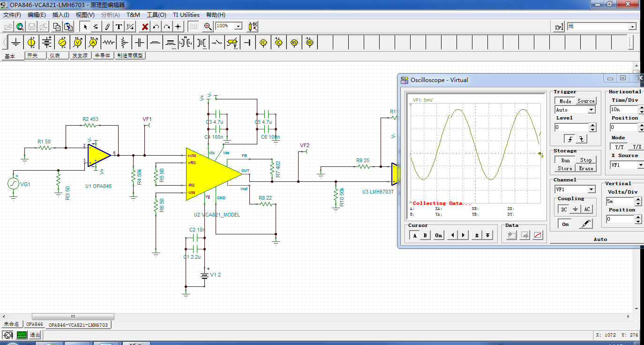Click the Erase button in Storage

(x=586, y=168)
